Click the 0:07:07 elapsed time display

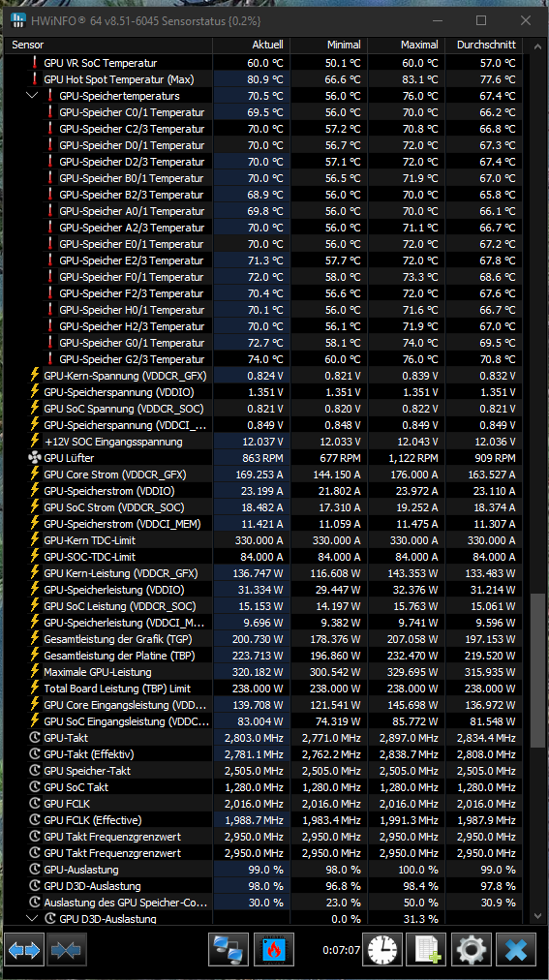(341, 950)
